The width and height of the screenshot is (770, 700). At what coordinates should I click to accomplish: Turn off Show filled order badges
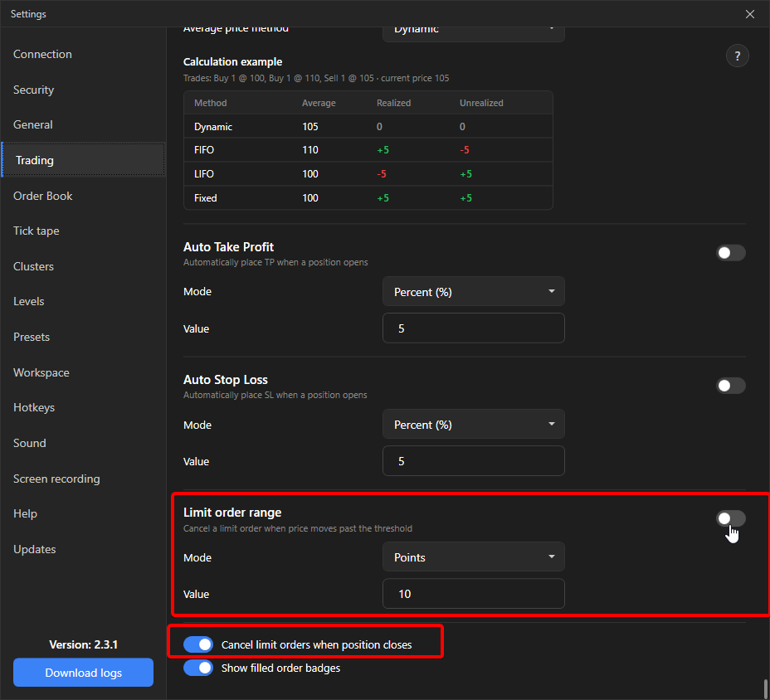tap(198, 668)
